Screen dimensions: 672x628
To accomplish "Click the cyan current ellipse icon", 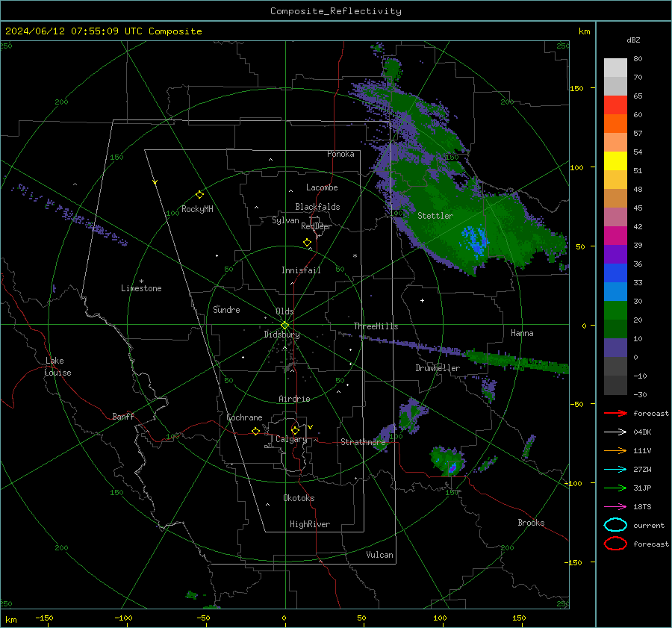I will point(615,525).
